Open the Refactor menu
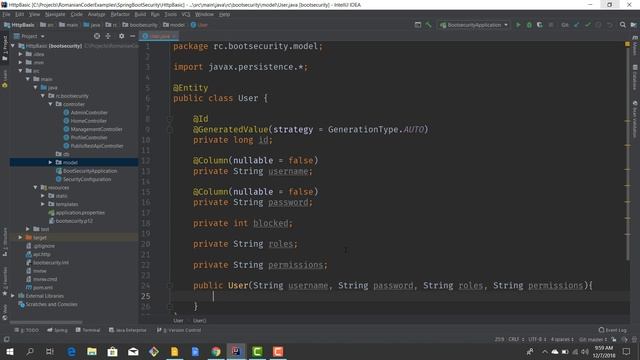This screenshot has width=640, height=360. coord(120,14)
